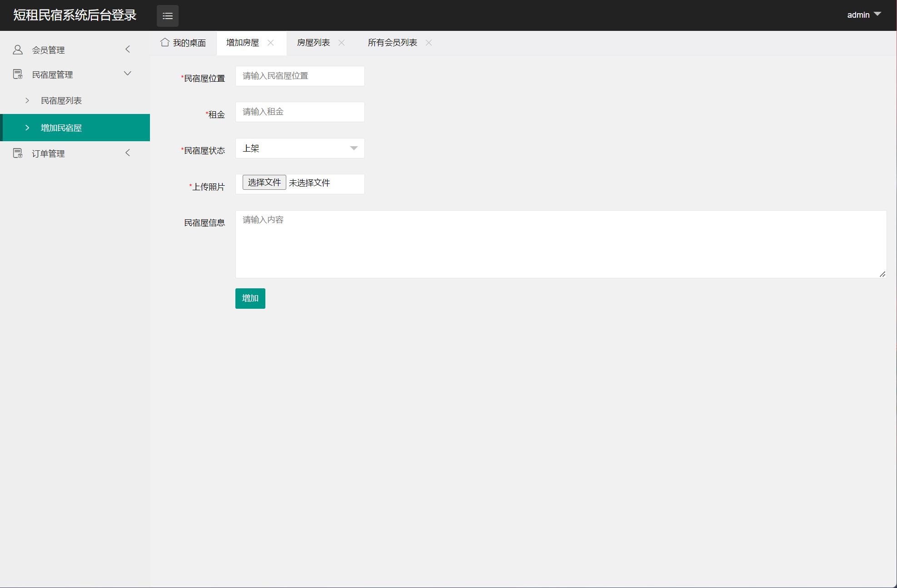Close the 所有会员列表 tab
The image size is (897, 588).
[429, 43]
